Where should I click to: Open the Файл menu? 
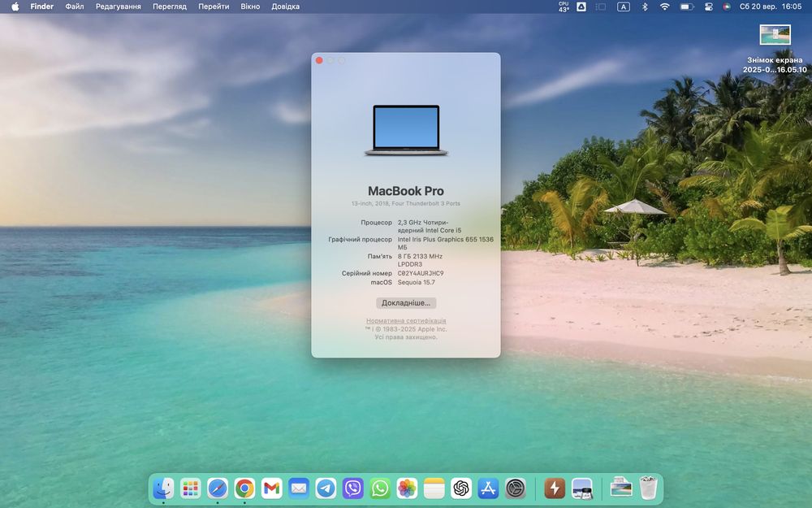pyautogui.click(x=75, y=7)
